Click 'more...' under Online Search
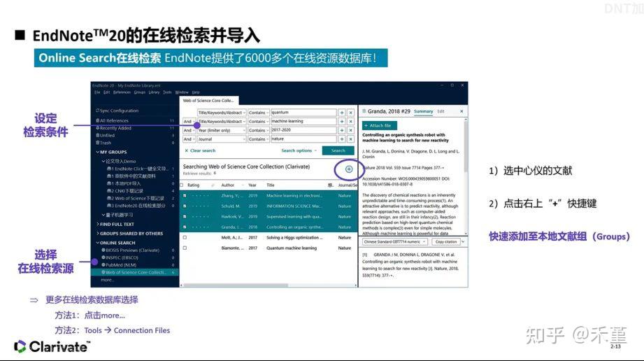Screen dimensions: 644x361 tap(107, 280)
